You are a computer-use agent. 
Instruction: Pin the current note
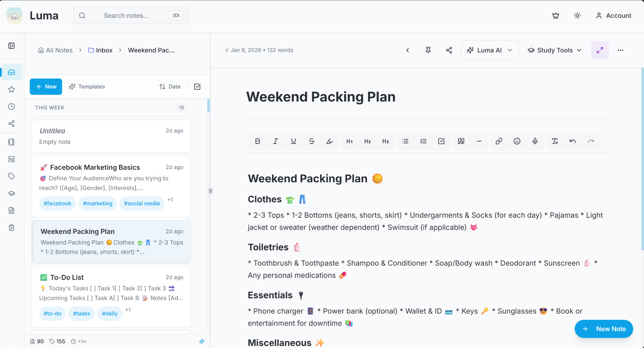coord(428,50)
